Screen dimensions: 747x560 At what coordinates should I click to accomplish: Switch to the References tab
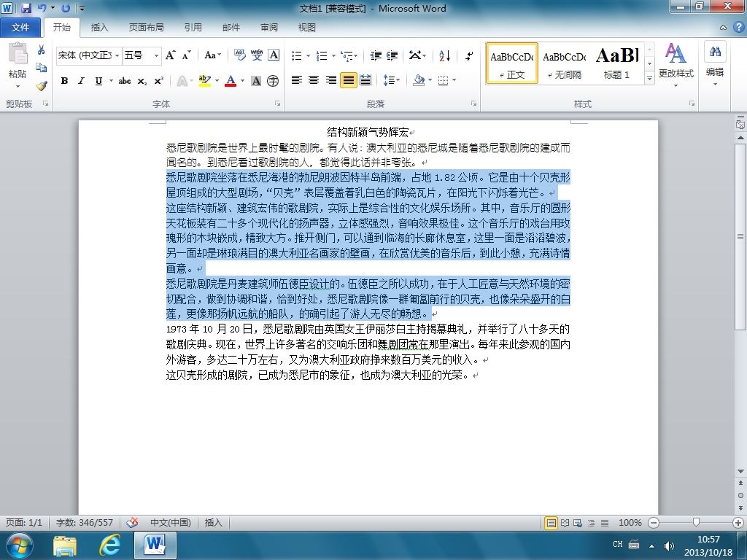point(193,28)
